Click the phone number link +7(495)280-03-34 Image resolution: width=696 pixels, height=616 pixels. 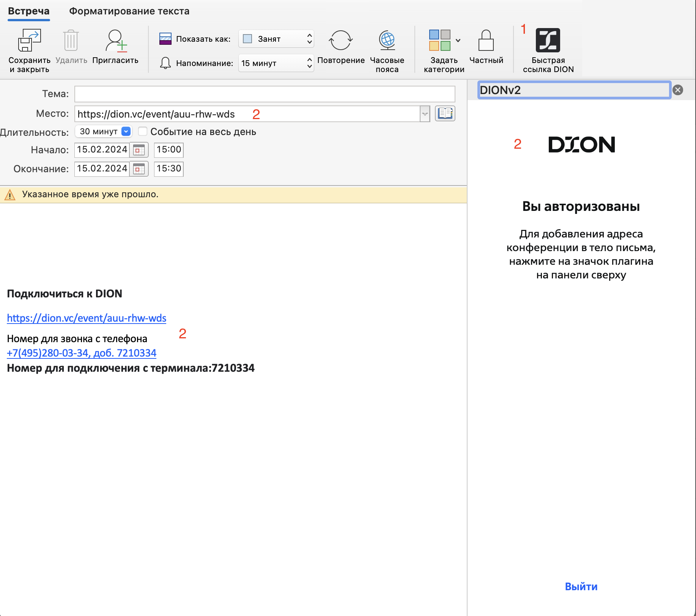pyautogui.click(x=82, y=353)
